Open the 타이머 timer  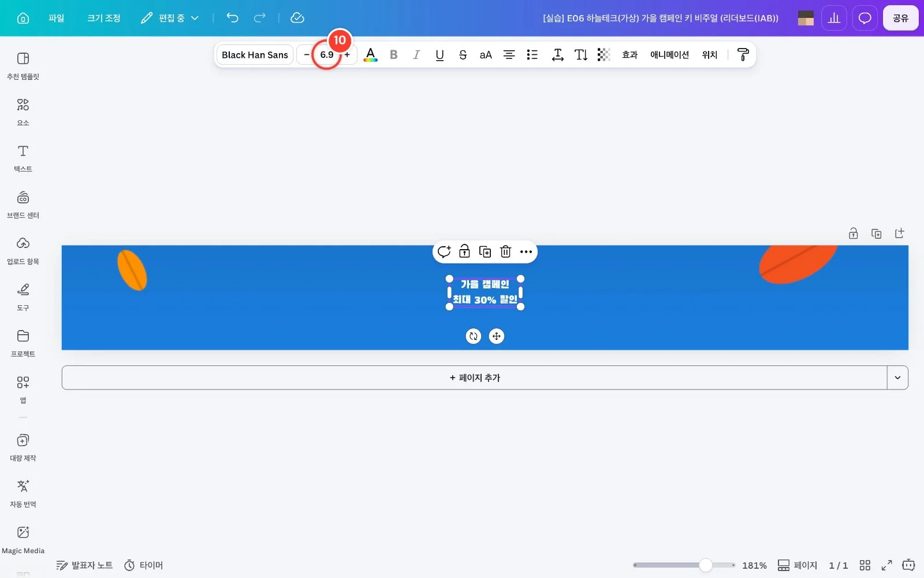pos(144,565)
